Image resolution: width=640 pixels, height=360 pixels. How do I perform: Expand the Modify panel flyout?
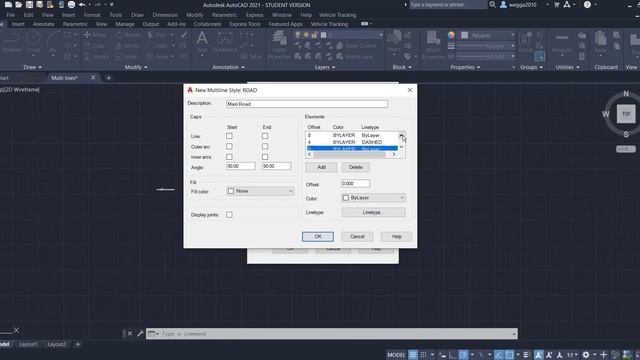click(x=136, y=67)
